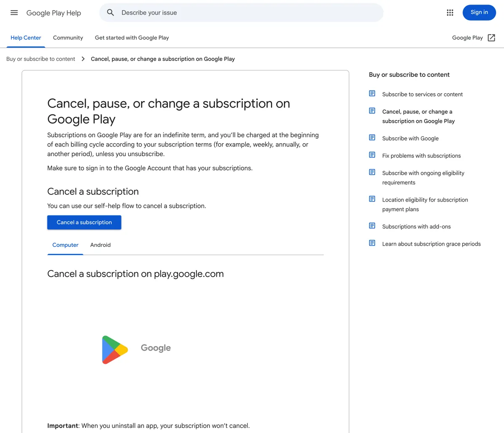Select the Computer tab
Viewport: 504px width, 433px height.
coord(65,245)
